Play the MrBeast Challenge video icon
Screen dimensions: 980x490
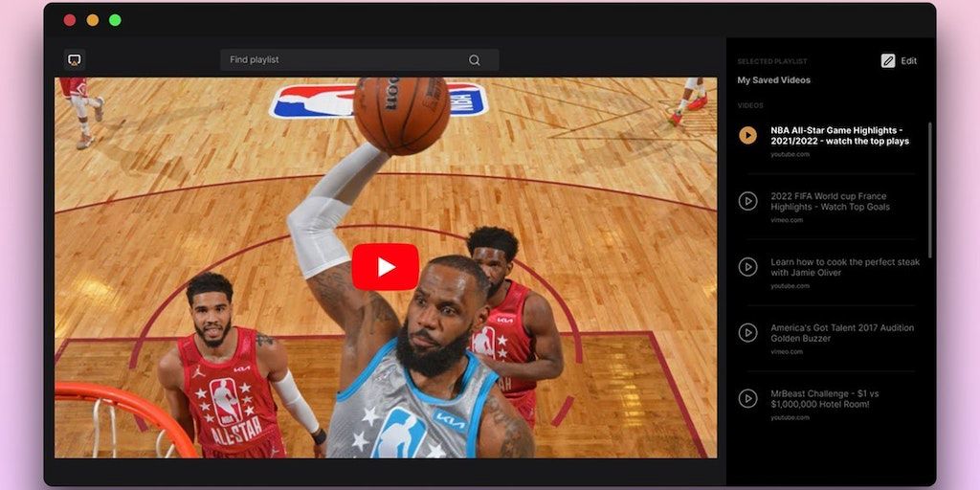coord(747,398)
